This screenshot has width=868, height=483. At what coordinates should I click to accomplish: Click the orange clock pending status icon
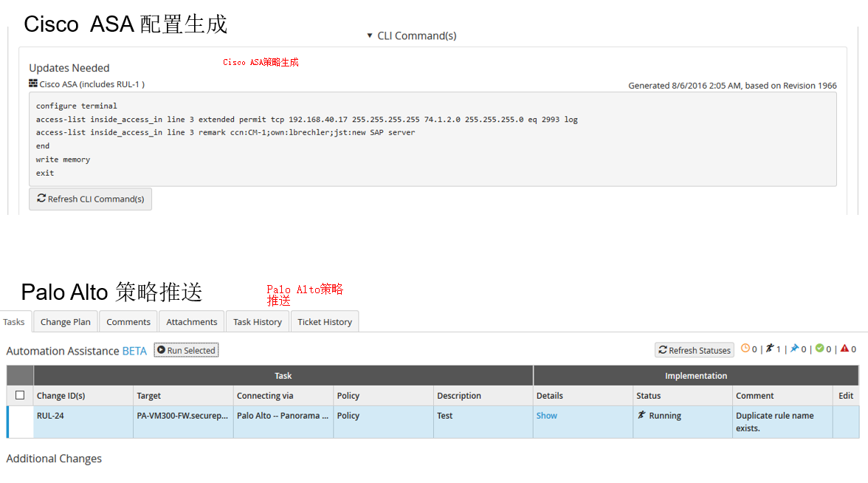[745, 349]
